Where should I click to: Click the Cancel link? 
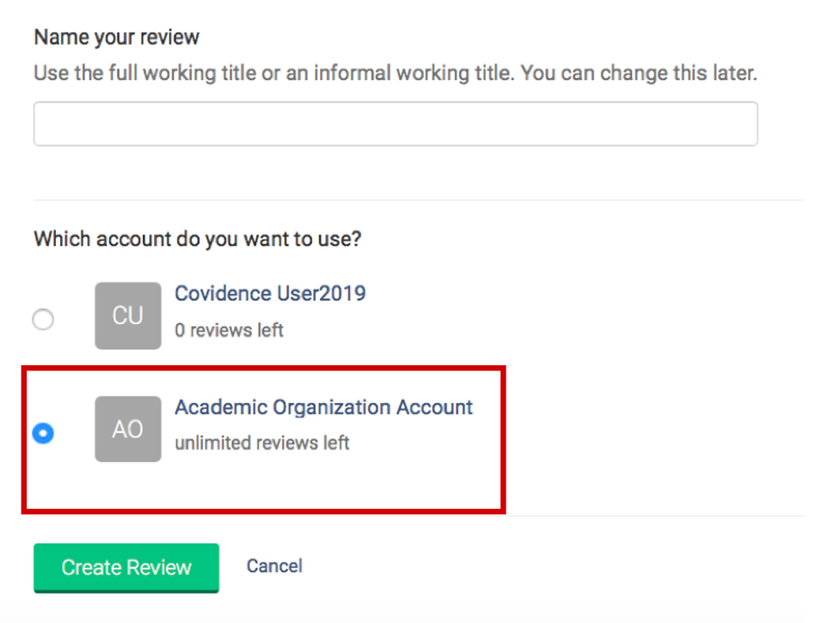274,565
